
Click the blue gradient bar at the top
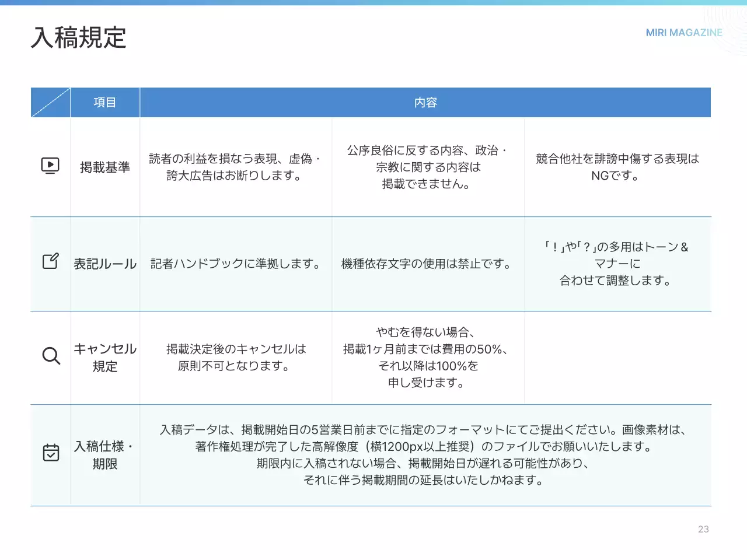[373, 2]
